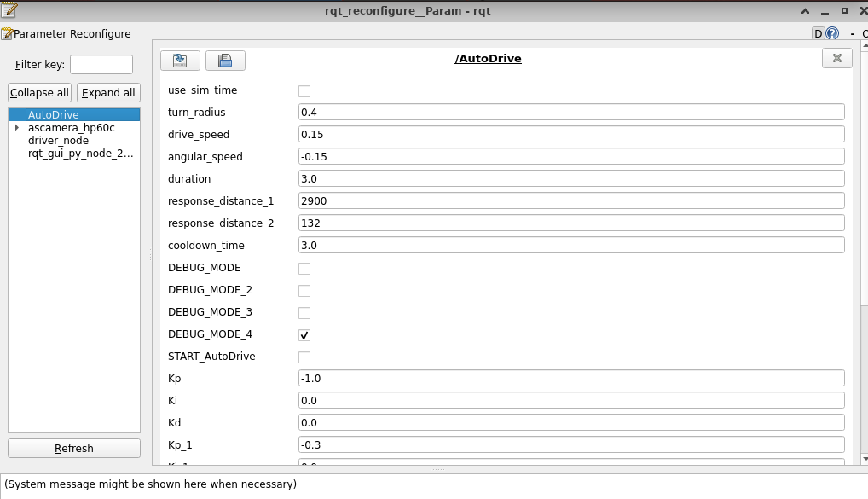This screenshot has height=499, width=868.
Task: Expand the ascamera_hp60c tree node
Action: (17, 128)
